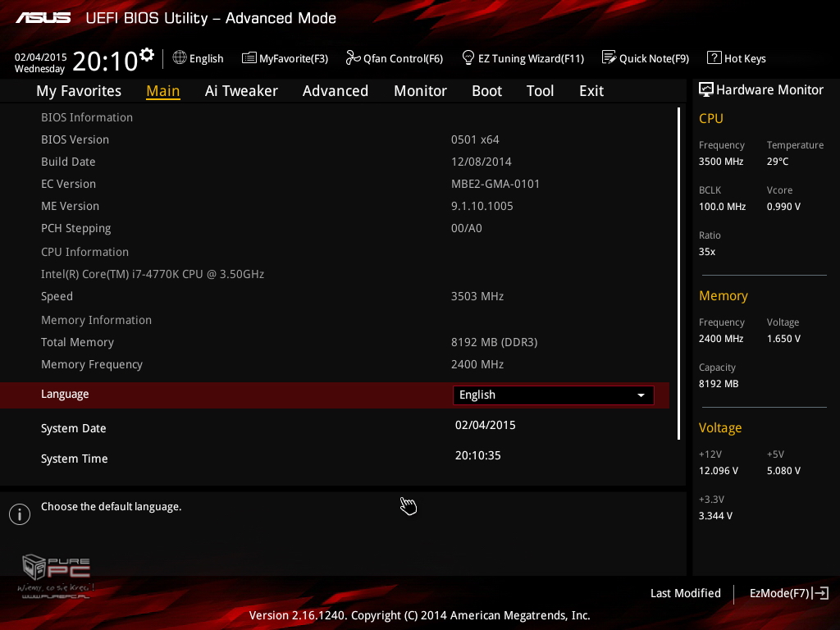
Task: Launch EZ Tuning Wizard lightbulb icon
Action: click(x=468, y=57)
